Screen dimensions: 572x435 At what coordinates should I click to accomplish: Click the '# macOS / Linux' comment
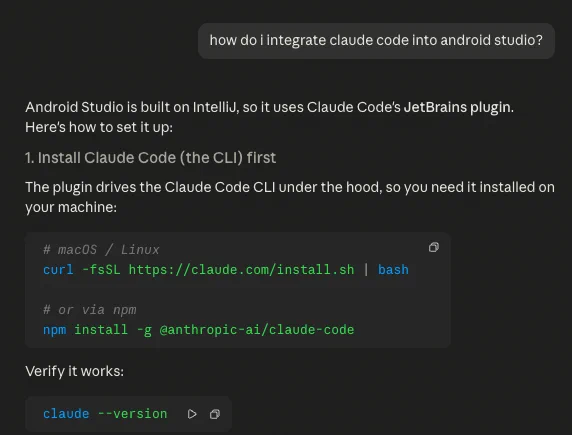coord(101,250)
